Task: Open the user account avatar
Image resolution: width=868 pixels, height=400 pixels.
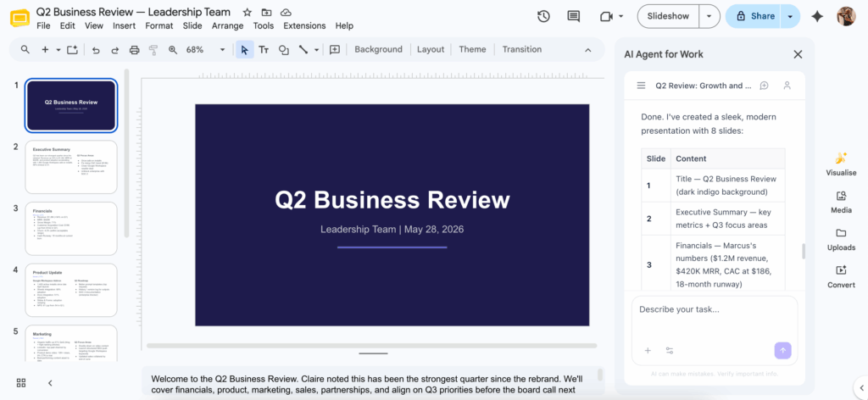Action: (x=846, y=17)
